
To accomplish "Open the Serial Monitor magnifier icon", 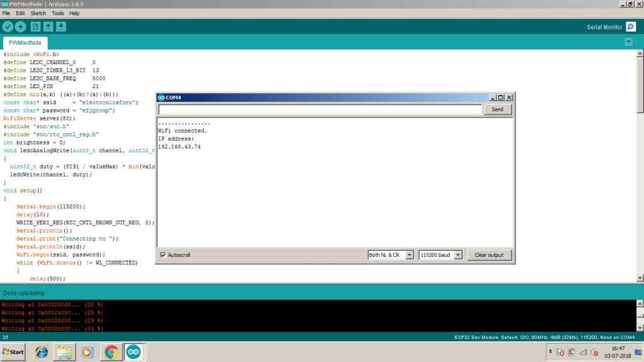I will point(631,26).
